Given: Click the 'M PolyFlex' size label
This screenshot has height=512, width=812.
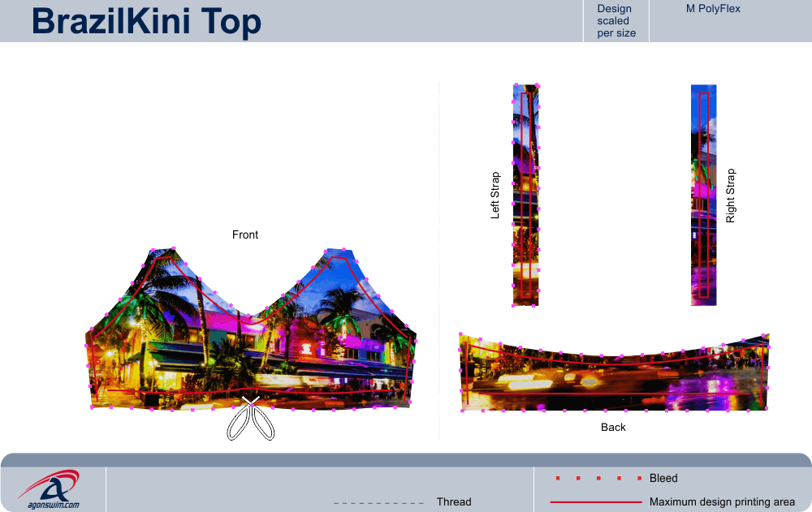Looking at the screenshot, I should [x=713, y=9].
